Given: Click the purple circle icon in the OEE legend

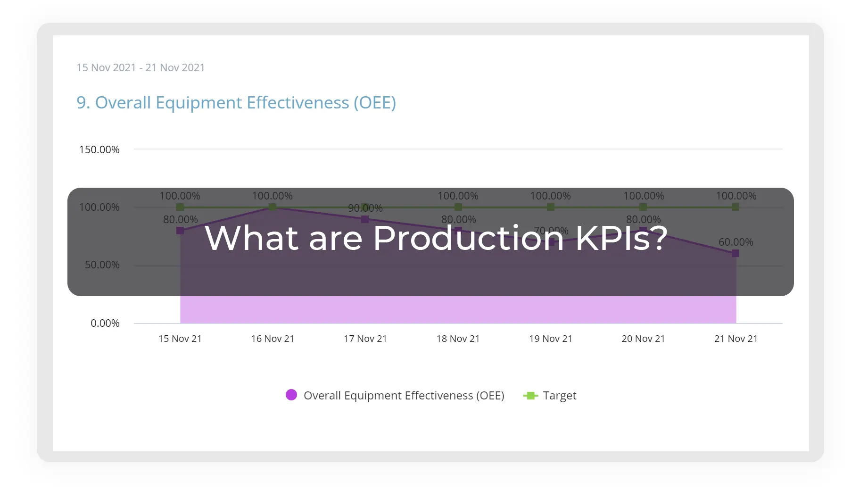Looking at the screenshot, I should pyautogui.click(x=291, y=395).
